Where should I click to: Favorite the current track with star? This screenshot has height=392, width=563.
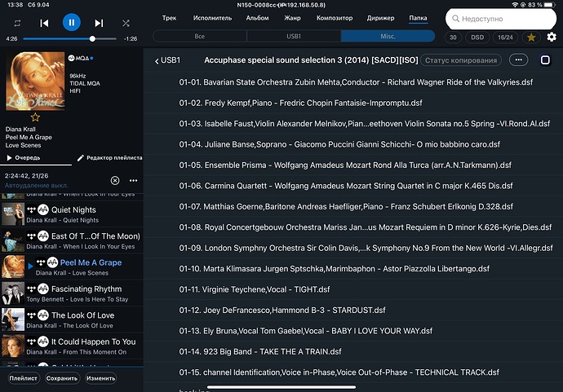tap(35, 117)
